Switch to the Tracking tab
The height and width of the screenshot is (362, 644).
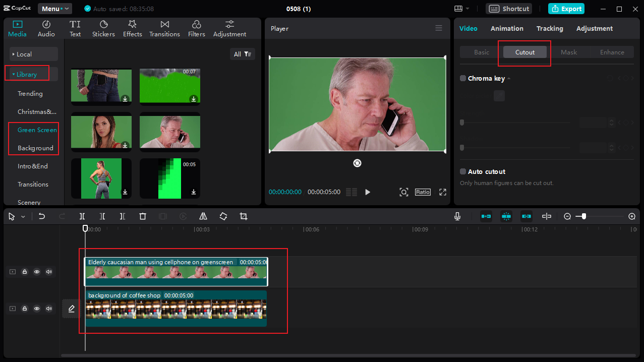pyautogui.click(x=550, y=29)
